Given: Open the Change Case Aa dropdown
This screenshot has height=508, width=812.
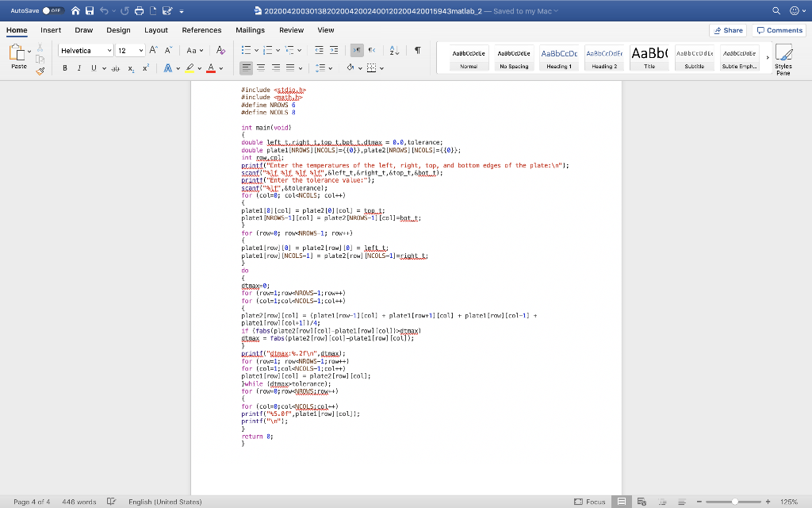Looking at the screenshot, I should (195, 50).
